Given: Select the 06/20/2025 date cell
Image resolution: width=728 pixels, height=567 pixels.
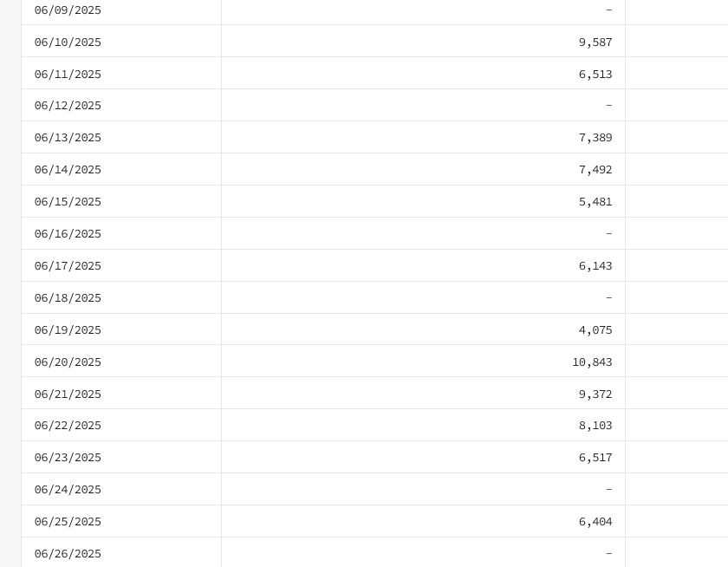Looking at the screenshot, I should tap(121, 362).
